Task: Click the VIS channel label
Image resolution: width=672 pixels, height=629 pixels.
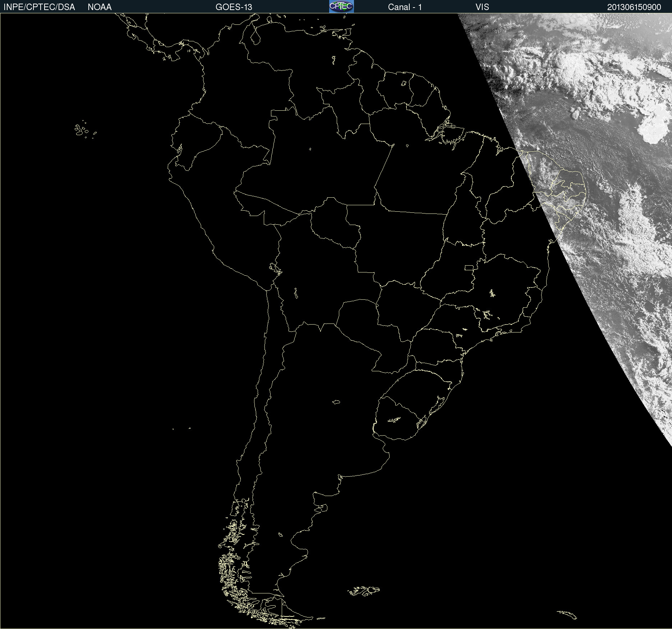Action: pyautogui.click(x=482, y=7)
